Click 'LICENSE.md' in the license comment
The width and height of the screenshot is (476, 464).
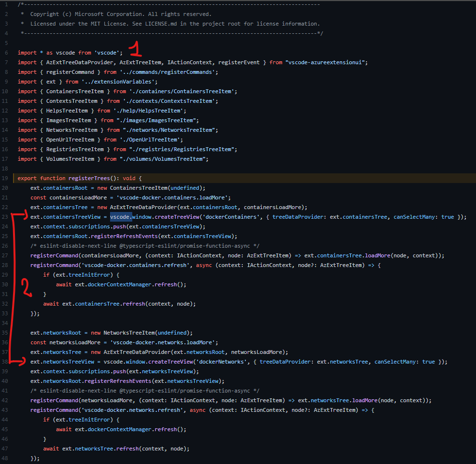pyautogui.click(x=161, y=24)
